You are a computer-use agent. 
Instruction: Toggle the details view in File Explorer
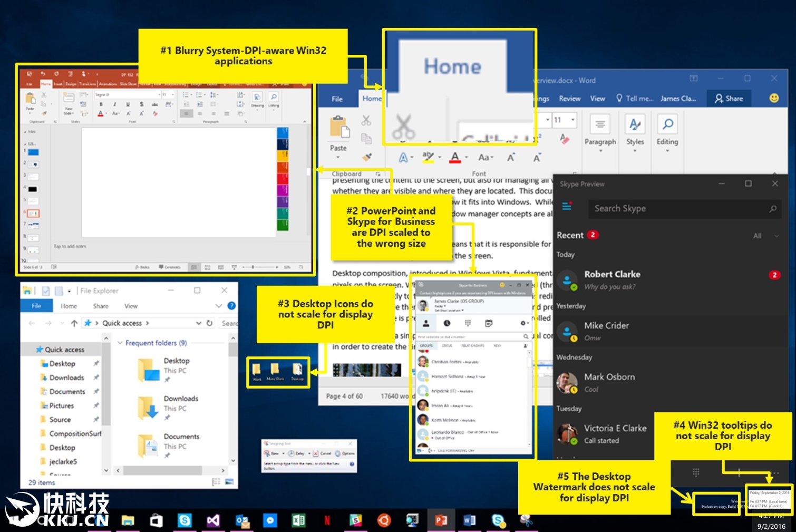[x=216, y=481]
